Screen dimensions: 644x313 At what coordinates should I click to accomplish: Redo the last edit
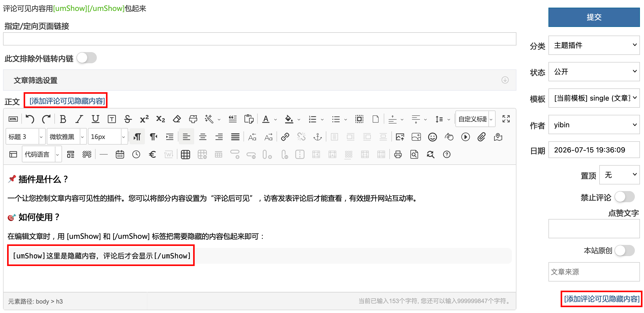coord(46,119)
